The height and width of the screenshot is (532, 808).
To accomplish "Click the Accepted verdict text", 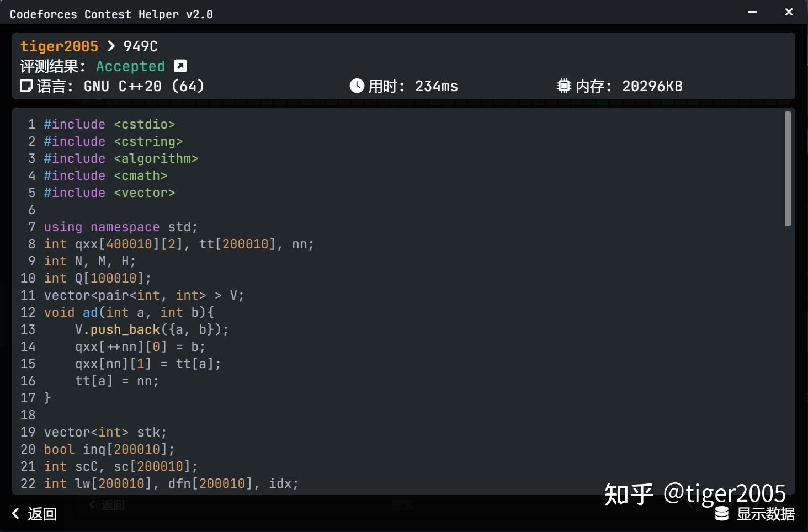I will (x=130, y=66).
